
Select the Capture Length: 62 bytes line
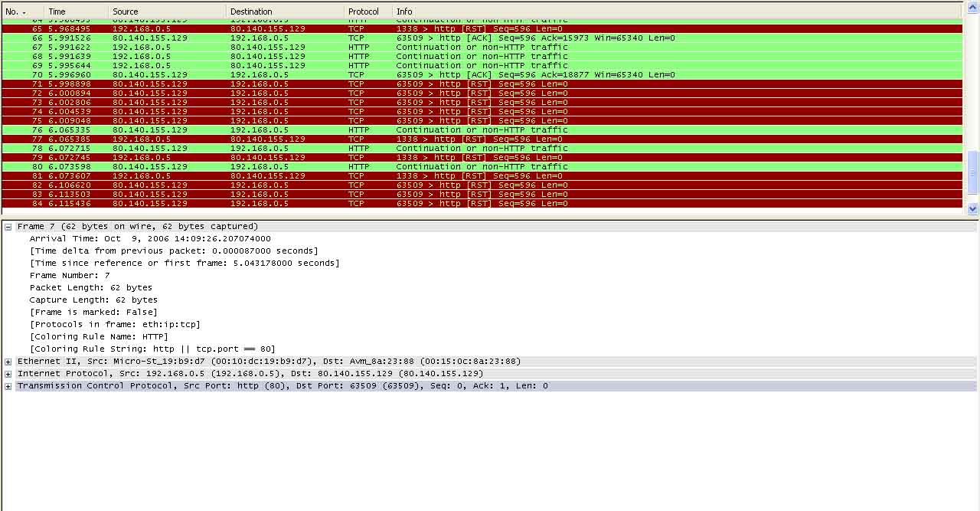pyautogui.click(x=93, y=300)
